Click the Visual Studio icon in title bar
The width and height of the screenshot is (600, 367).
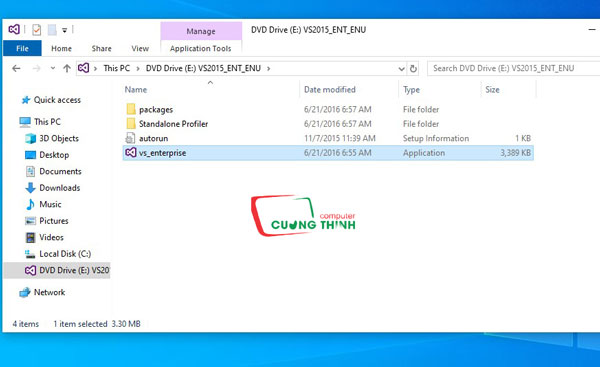click(x=14, y=29)
